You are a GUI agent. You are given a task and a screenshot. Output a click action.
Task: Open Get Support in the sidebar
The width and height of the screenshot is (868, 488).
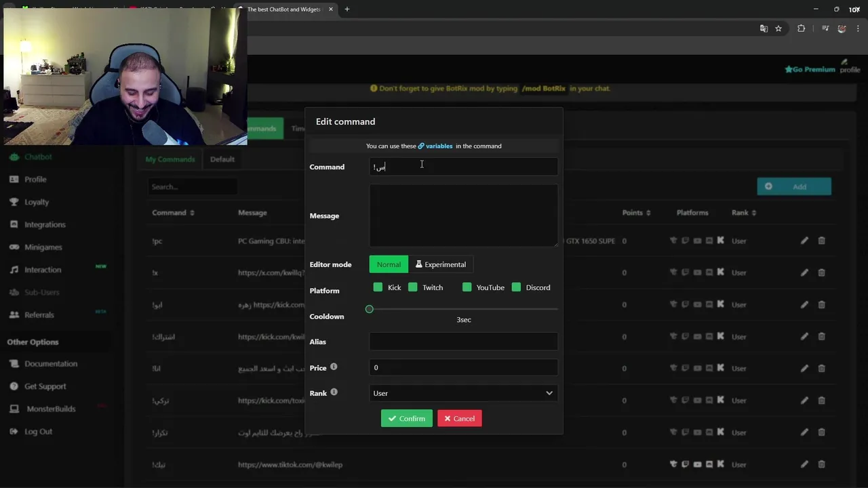point(37,386)
